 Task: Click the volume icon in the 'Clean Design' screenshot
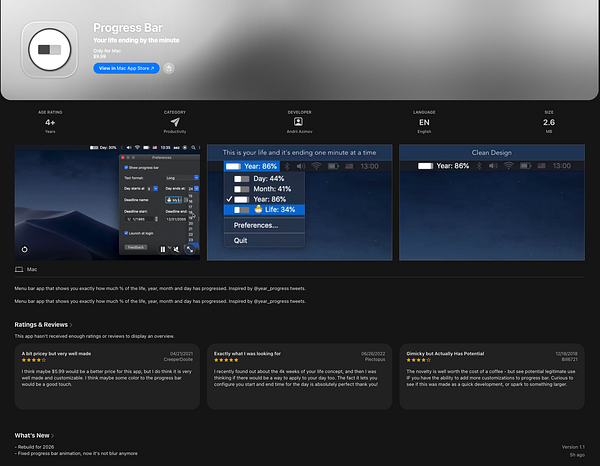(x=493, y=166)
